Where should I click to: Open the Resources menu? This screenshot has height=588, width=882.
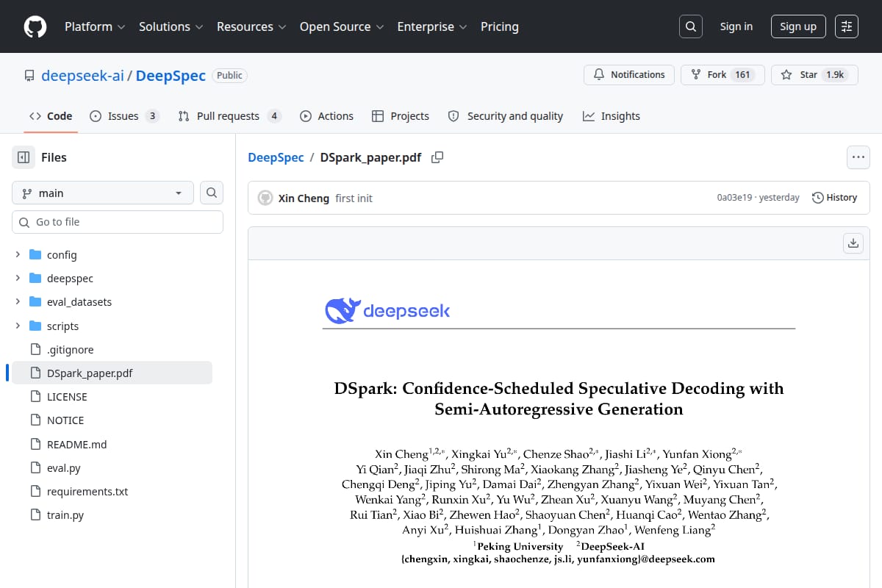252,26
